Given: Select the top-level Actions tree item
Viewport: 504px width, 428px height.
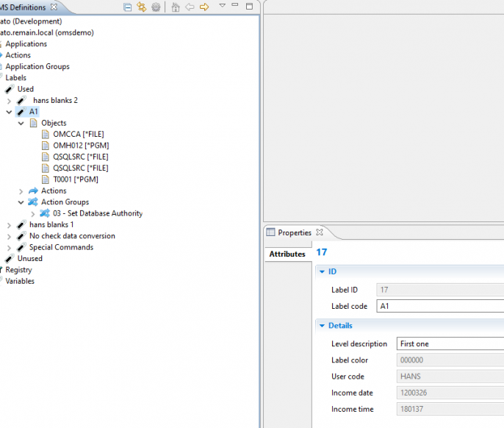Looking at the screenshot, I should (18, 55).
